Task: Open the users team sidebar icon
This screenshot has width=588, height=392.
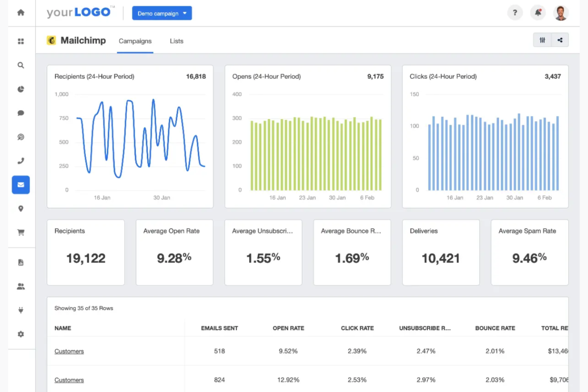Action: click(x=21, y=286)
